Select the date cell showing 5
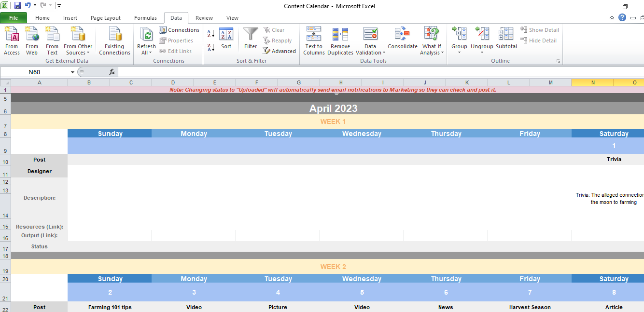The height and width of the screenshot is (312, 644). tap(362, 292)
